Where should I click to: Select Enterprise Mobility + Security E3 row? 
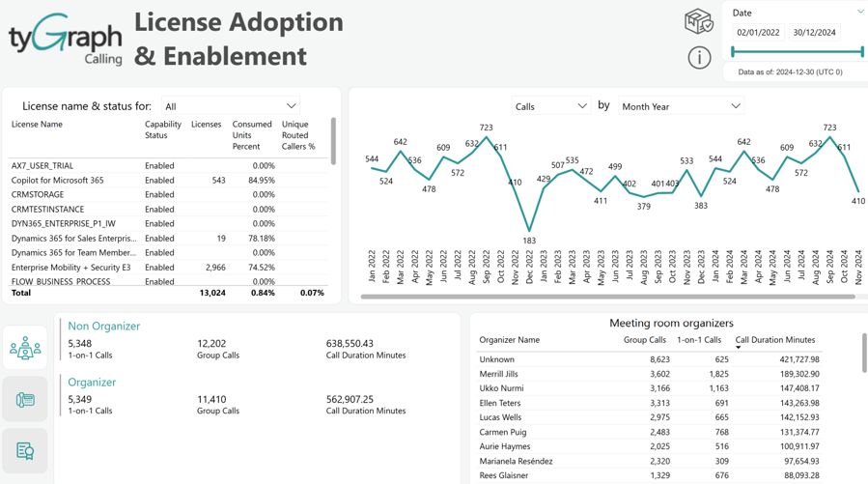pyautogui.click(x=169, y=267)
